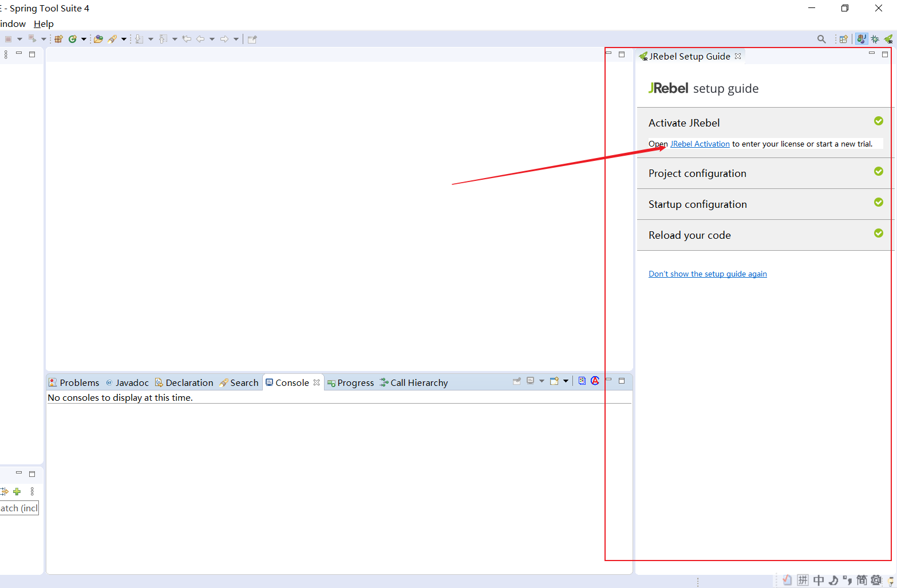This screenshot has height=588, width=897.
Task: Click the New Java Package toolbar icon
Action: click(58, 39)
